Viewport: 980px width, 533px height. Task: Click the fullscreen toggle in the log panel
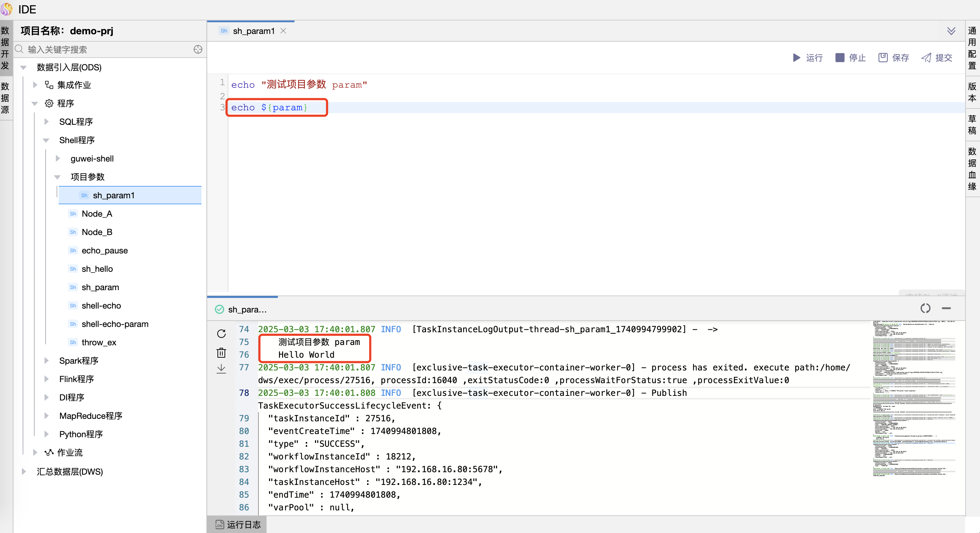coord(925,308)
